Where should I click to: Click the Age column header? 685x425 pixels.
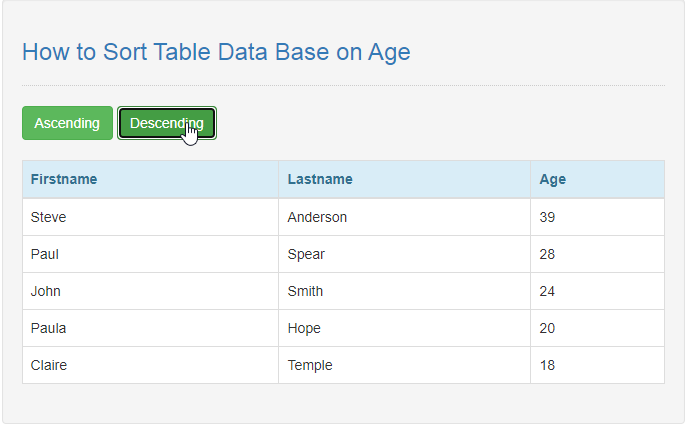pos(598,180)
